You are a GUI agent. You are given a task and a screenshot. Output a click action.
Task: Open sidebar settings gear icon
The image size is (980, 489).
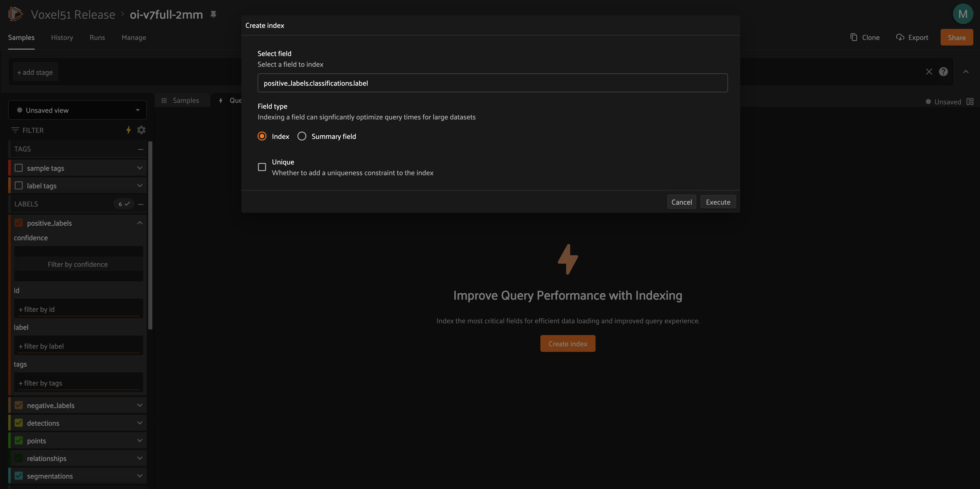[141, 130]
